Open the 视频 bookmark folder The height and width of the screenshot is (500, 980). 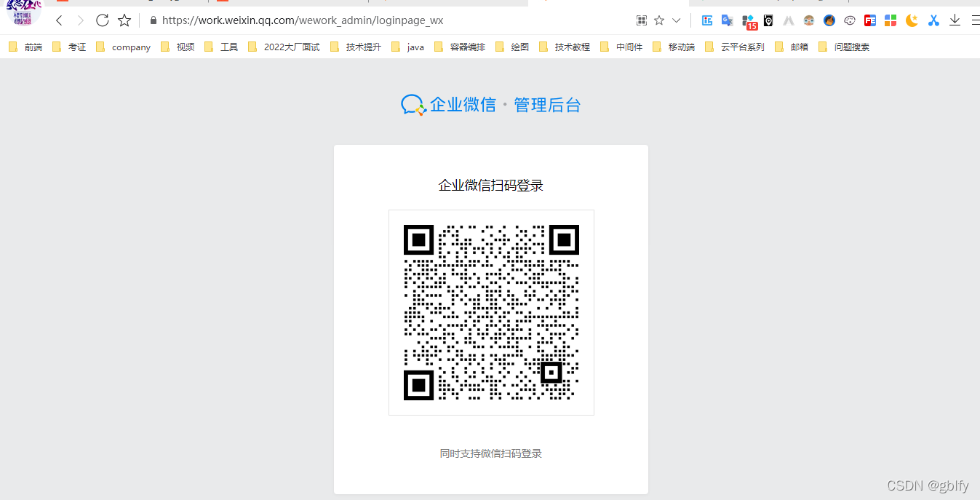178,47
